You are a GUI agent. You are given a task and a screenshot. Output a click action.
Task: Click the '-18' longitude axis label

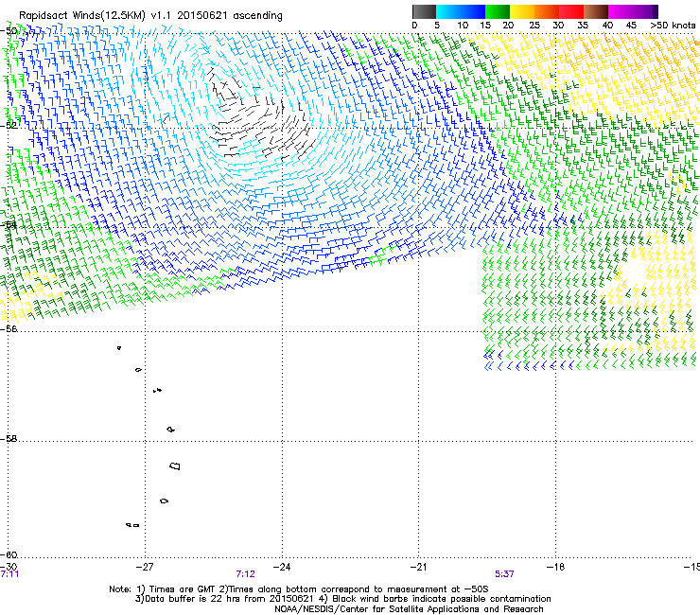click(555, 567)
